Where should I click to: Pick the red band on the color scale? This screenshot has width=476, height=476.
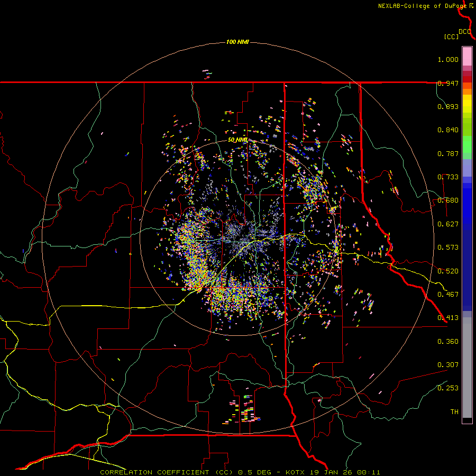tap(467, 79)
